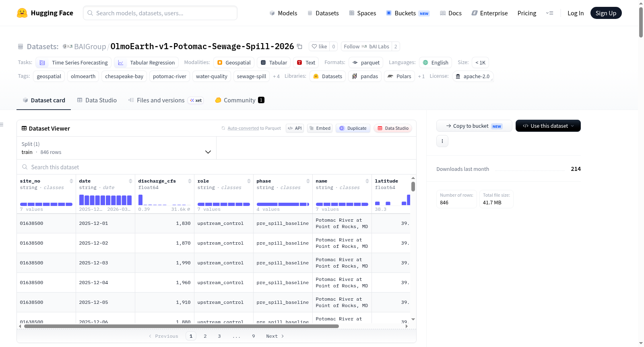This screenshot has height=347, width=644.
Task: Expand the Split train dropdown
Action: [116, 148]
